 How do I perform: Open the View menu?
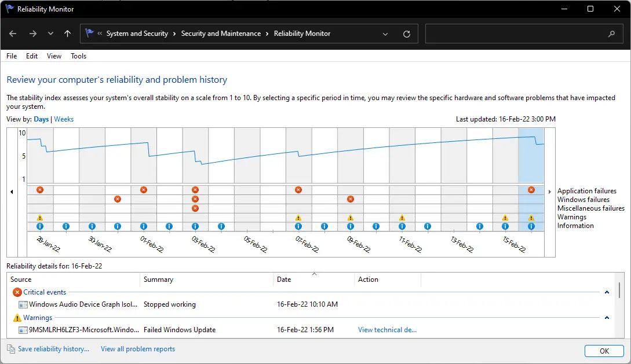[x=54, y=56]
